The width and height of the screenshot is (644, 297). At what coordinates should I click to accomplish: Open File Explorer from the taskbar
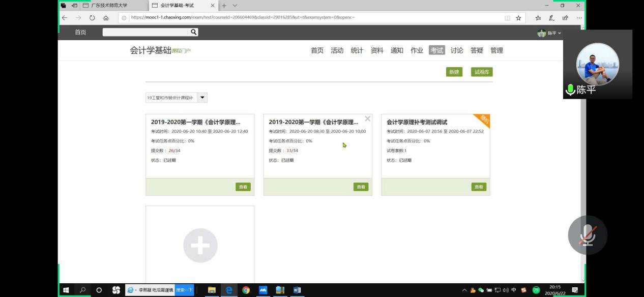coord(212,290)
